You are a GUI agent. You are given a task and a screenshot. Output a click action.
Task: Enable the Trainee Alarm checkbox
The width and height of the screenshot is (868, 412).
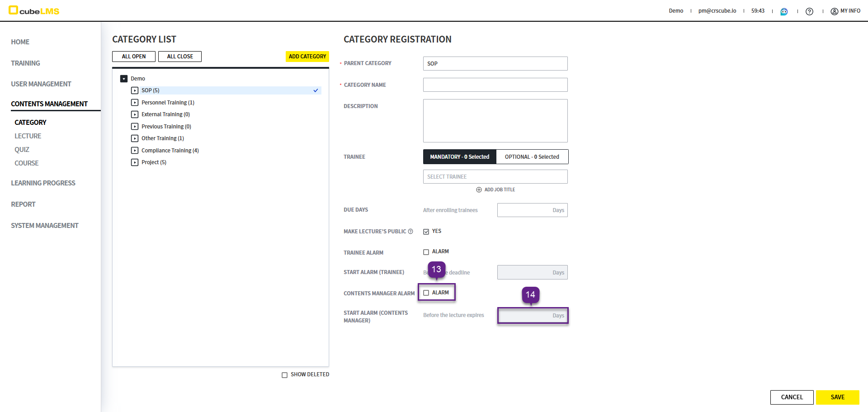pos(426,252)
